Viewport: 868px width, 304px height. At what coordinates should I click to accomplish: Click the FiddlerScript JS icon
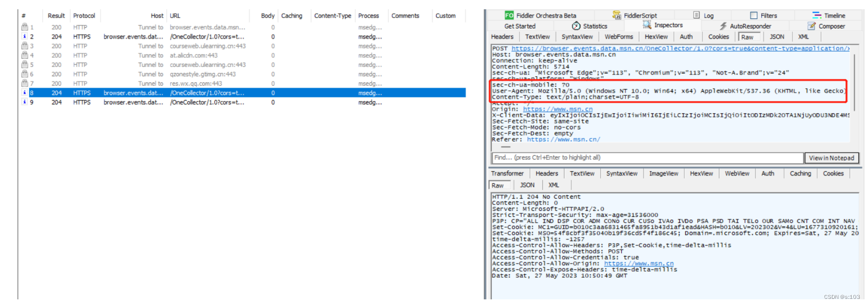click(x=617, y=15)
